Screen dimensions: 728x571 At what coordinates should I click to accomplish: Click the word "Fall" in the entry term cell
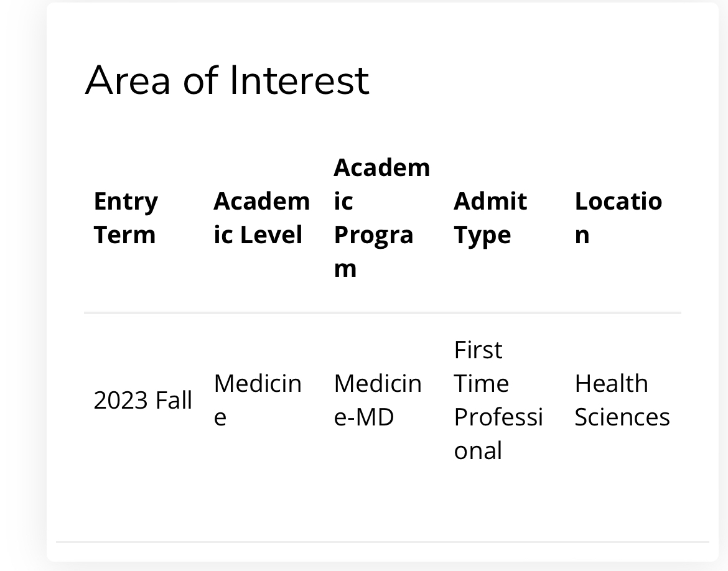click(174, 400)
